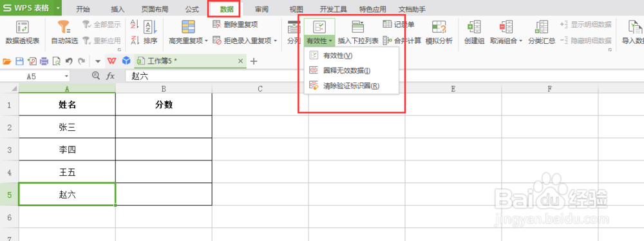Viewport: 644px width, 241px height.
Task: Click the fx insert function icon
Action: (110, 76)
